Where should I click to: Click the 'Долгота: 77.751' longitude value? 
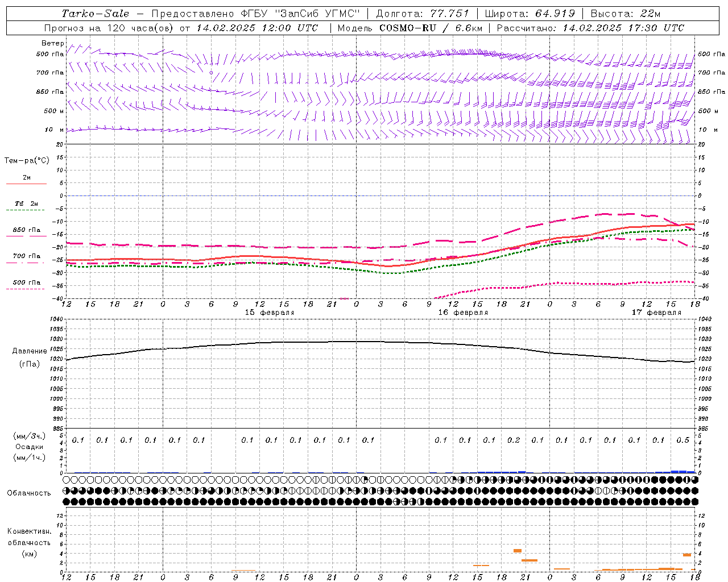pyautogui.click(x=423, y=14)
